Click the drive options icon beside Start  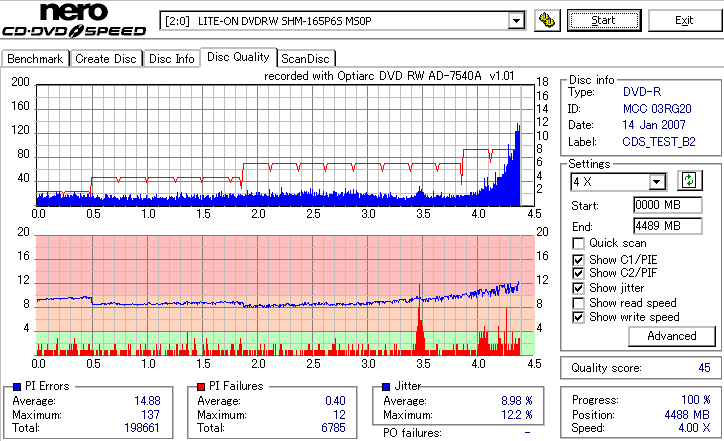(547, 21)
